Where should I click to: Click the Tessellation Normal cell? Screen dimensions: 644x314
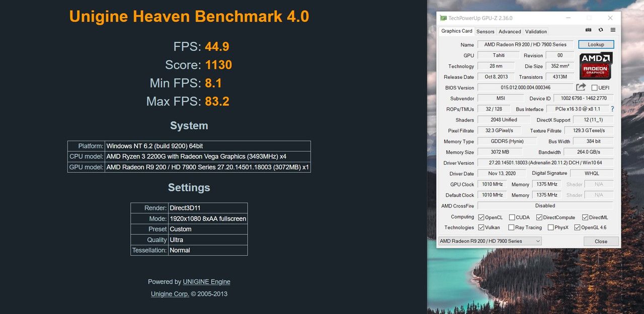click(x=208, y=250)
